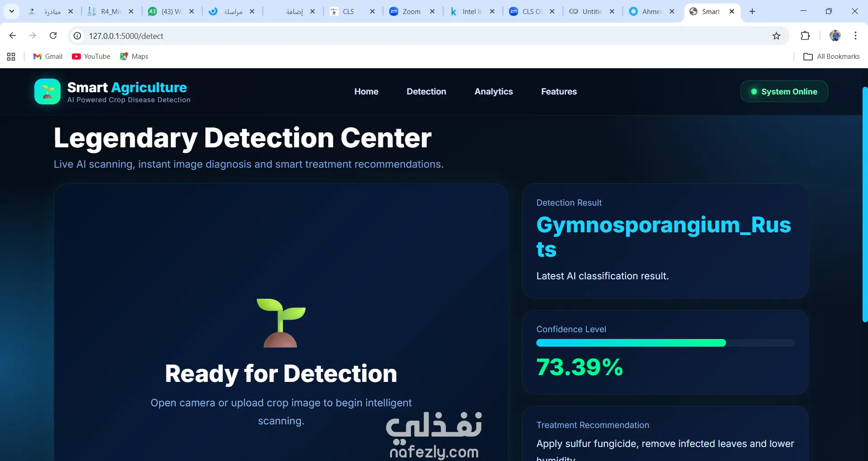This screenshot has height=461, width=868.
Task: Minimize the Chrome window
Action: [803, 11]
